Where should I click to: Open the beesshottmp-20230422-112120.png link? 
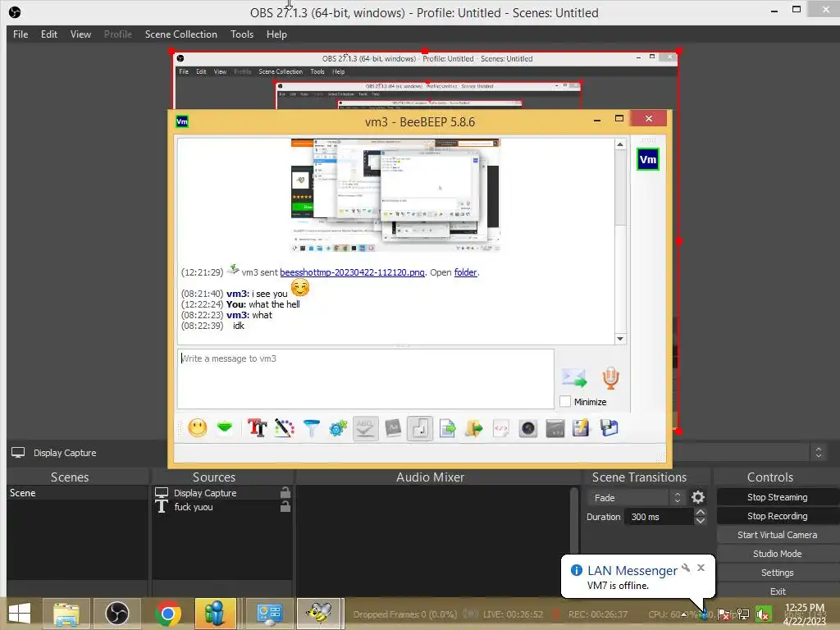coord(352,272)
